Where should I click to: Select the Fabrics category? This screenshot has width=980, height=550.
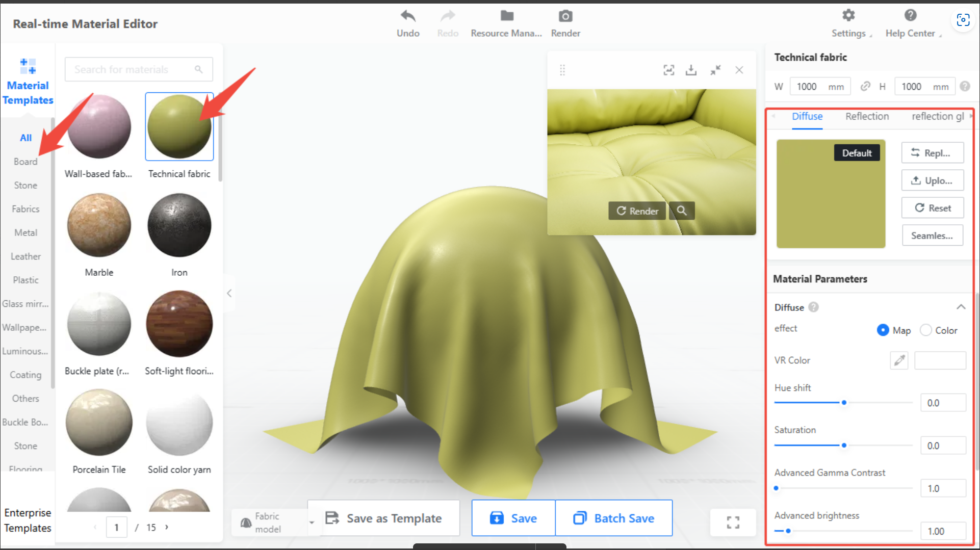[25, 209]
